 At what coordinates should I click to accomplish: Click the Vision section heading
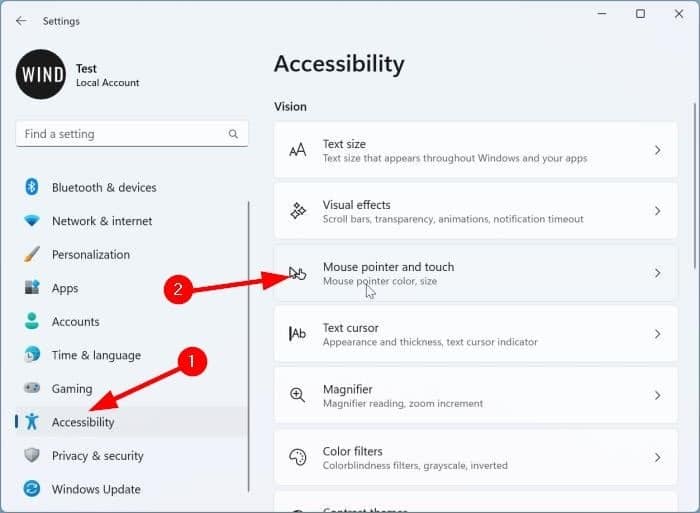290,106
